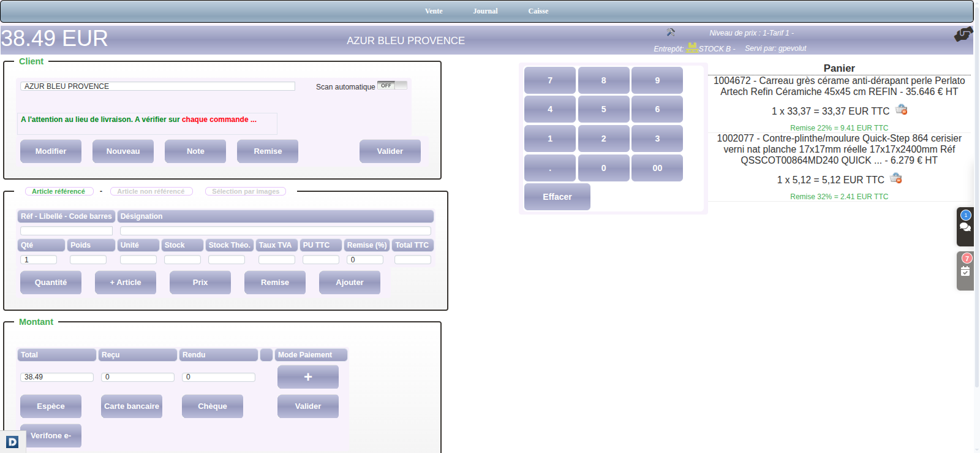This screenshot has width=980, height=453.
Task: Tap keypad digit 5
Action: point(604,109)
